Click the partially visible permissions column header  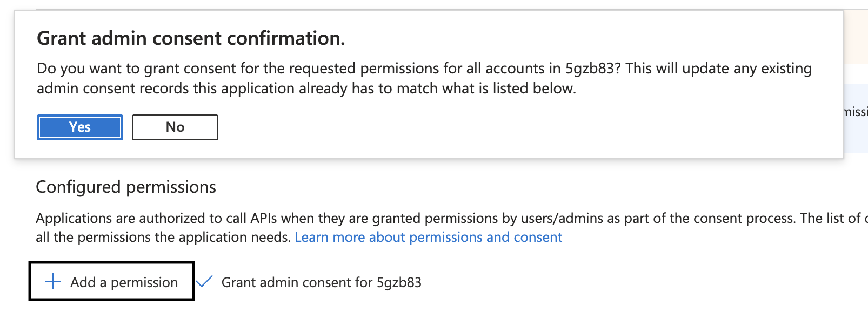(859, 111)
